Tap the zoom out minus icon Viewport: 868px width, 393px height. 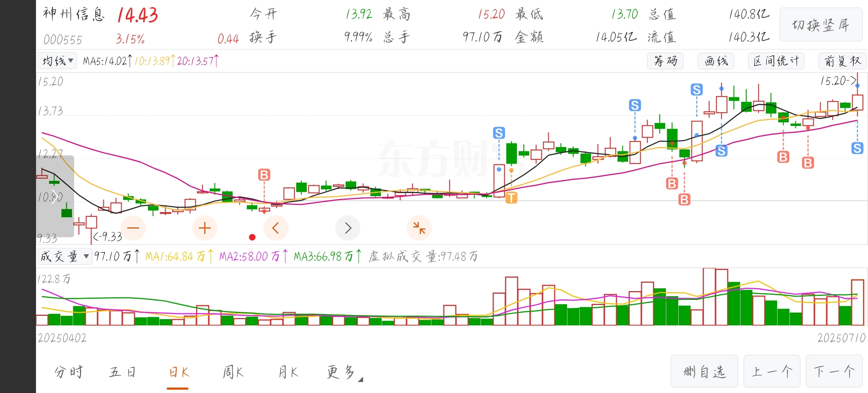133,228
